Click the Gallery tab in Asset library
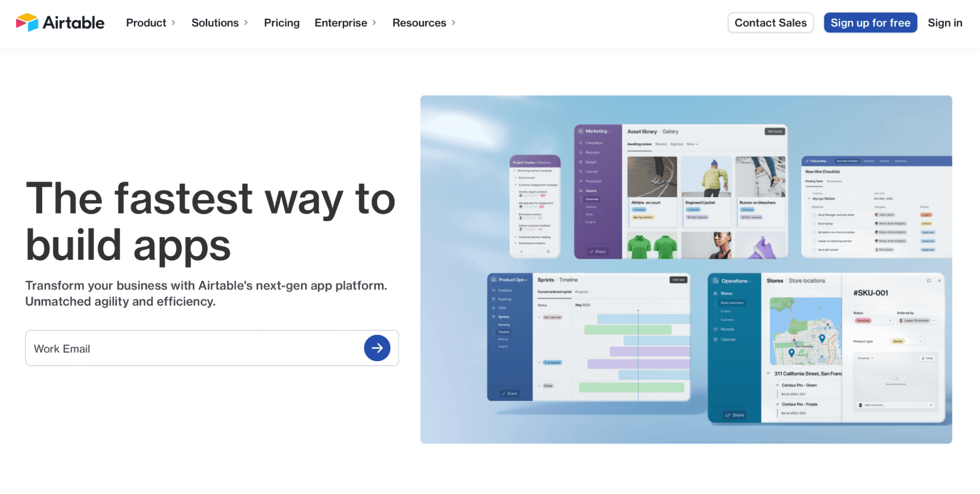980x494 pixels. 670,131
